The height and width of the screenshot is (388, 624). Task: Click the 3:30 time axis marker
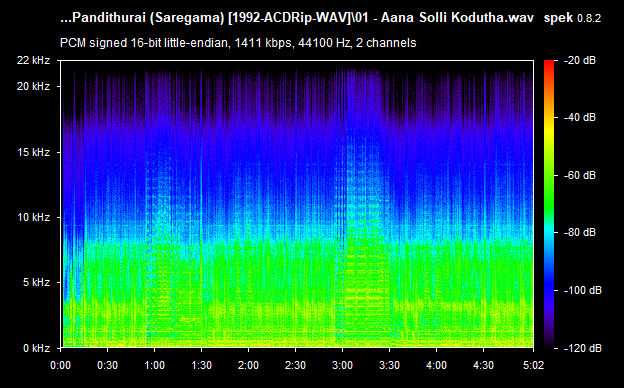pos(389,365)
